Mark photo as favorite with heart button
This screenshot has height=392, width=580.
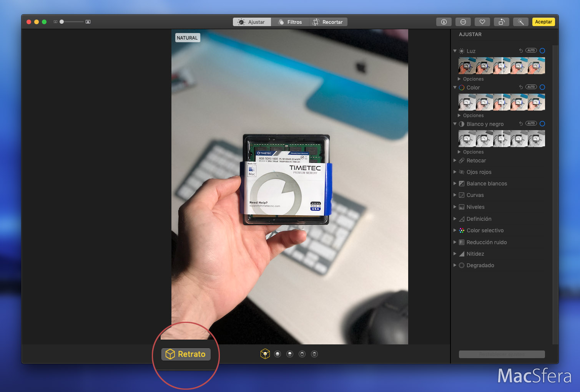click(482, 22)
